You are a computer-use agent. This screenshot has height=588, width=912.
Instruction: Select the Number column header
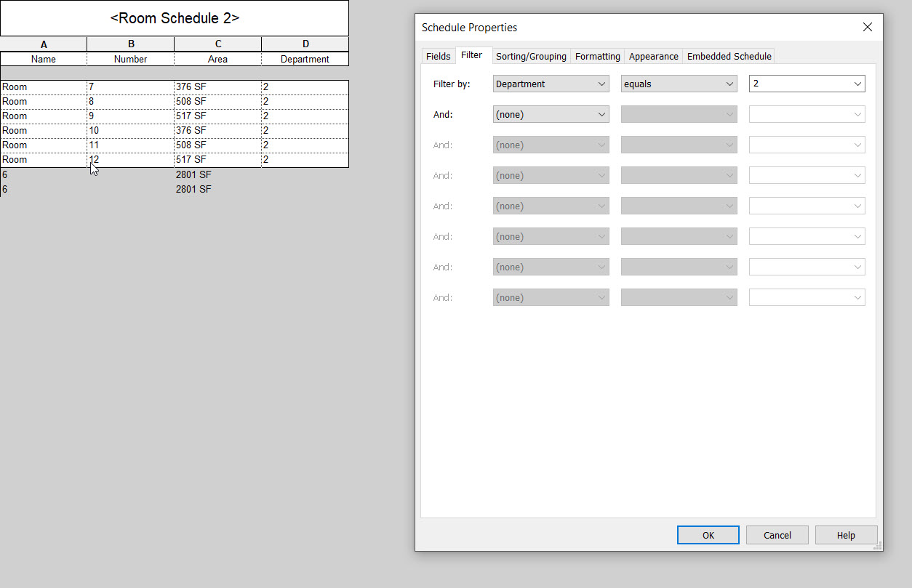(x=130, y=59)
